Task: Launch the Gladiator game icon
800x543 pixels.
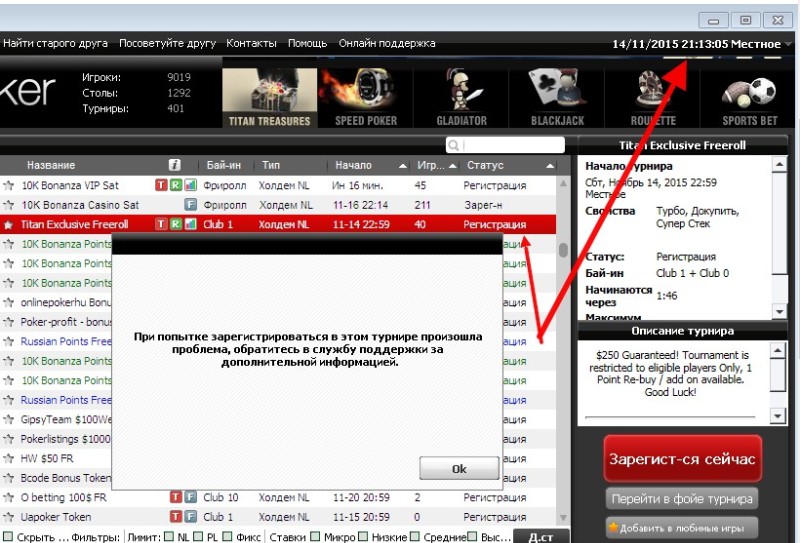Action: click(461, 97)
